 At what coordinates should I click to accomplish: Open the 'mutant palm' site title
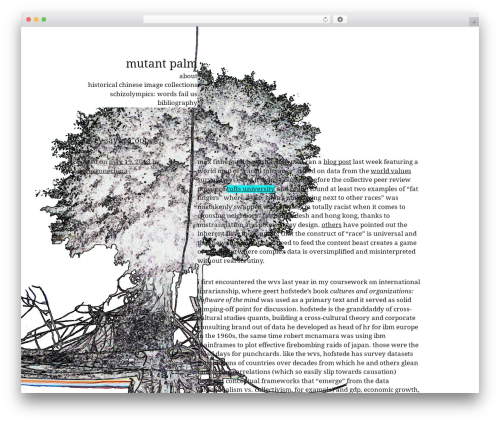click(161, 63)
